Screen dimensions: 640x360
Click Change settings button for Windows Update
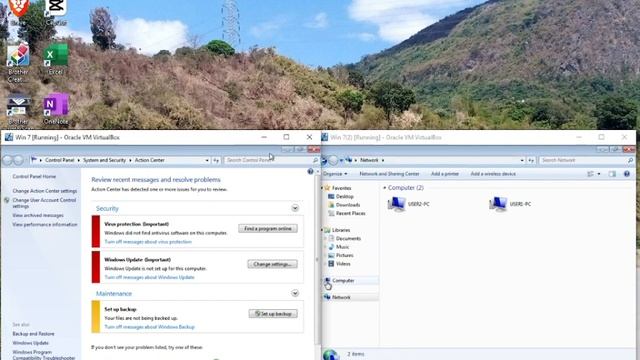[272, 264]
